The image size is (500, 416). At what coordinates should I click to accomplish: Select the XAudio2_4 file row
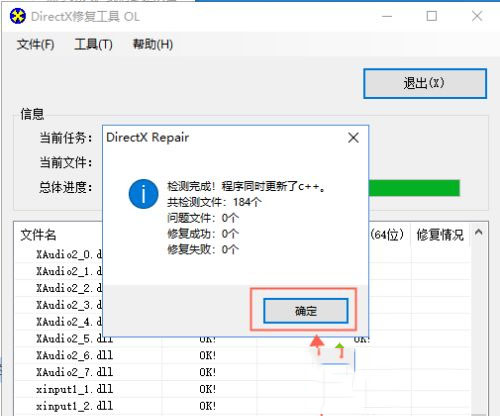click(x=69, y=322)
